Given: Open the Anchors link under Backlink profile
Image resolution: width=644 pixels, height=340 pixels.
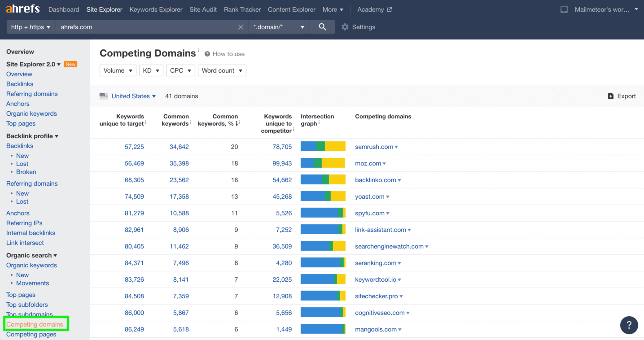Looking at the screenshot, I should (18, 213).
